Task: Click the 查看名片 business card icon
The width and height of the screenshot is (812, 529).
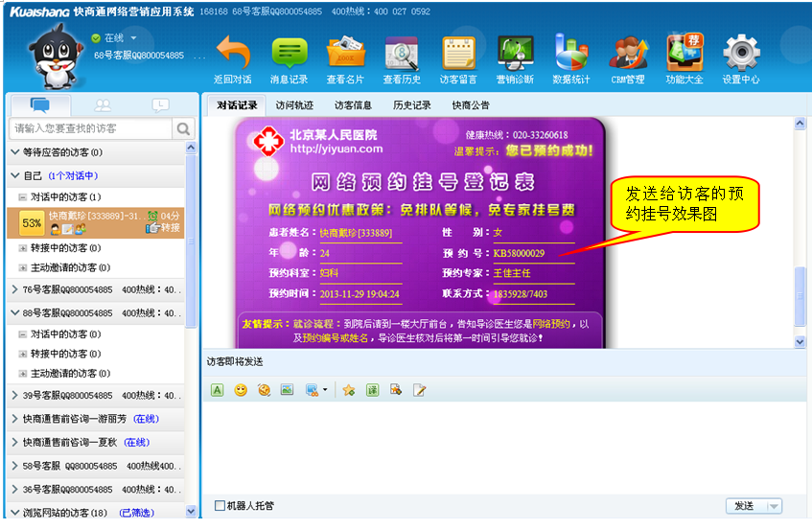Action: [x=345, y=56]
